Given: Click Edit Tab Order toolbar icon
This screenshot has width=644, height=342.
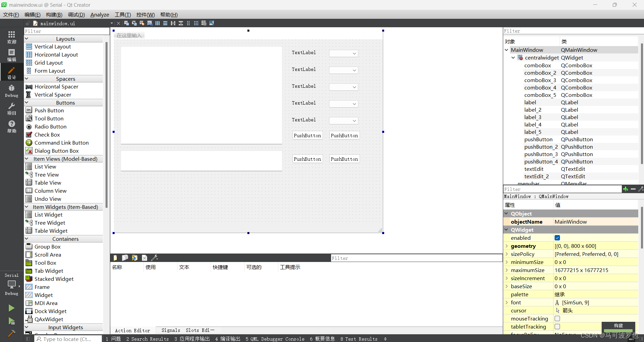Looking at the screenshot, I should [x=150, y=23].
